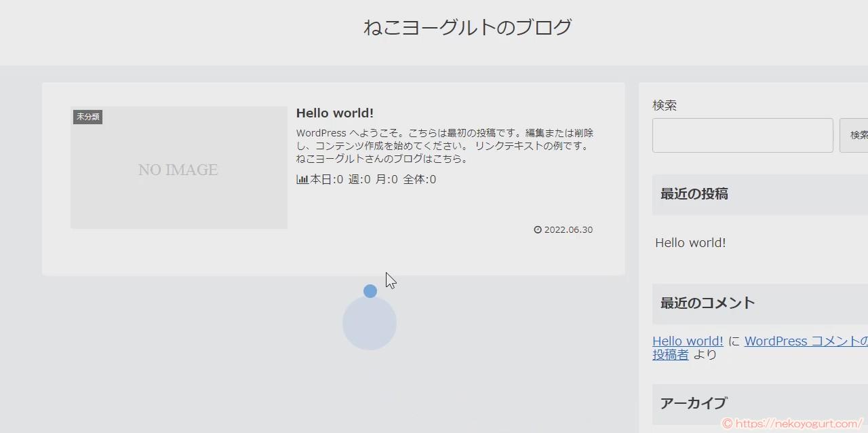Click inside the 検索 search input box

[742, 135]
